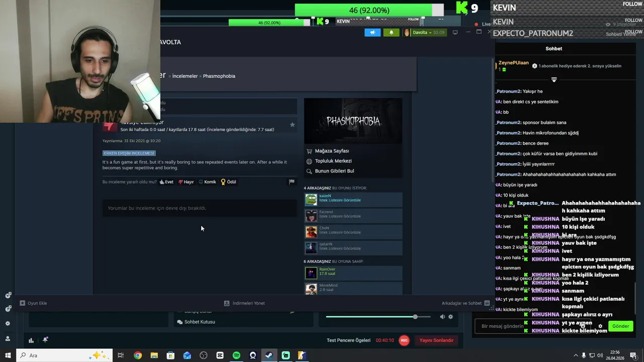Open the Windows Start menu
The height and width of the screenshot is (362, 644).
[x=8, y=355]
